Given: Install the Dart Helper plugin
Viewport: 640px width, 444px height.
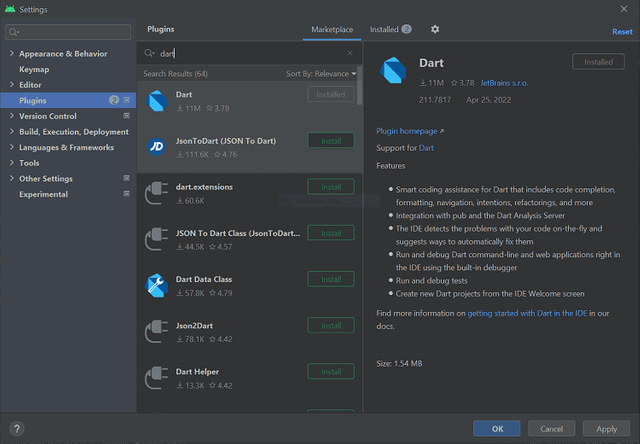Looking at the screenshot, I should 331,372.
